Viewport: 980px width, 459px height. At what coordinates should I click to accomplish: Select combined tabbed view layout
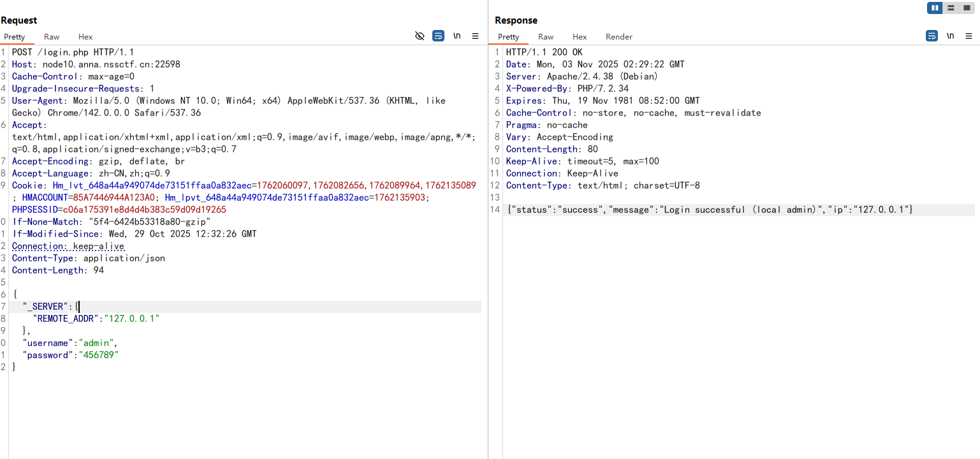[967, 8]
